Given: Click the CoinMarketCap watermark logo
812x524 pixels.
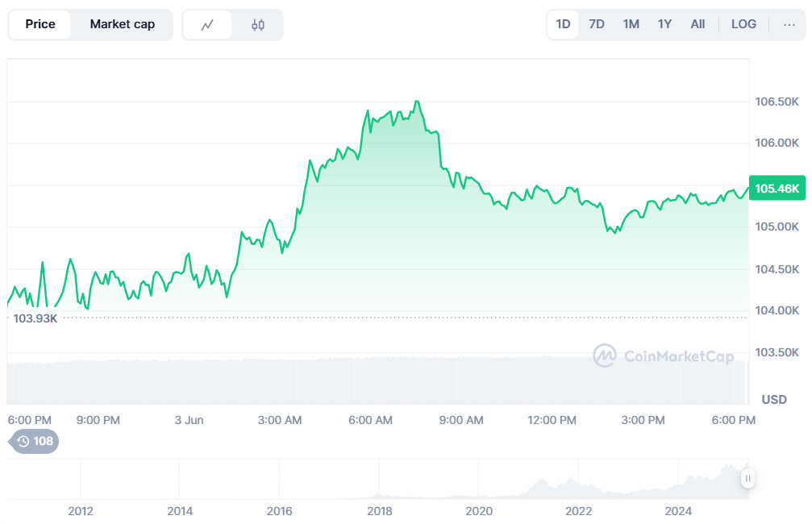Looking at the screenshot, I should pyautogui.click(x=663, y=356).
